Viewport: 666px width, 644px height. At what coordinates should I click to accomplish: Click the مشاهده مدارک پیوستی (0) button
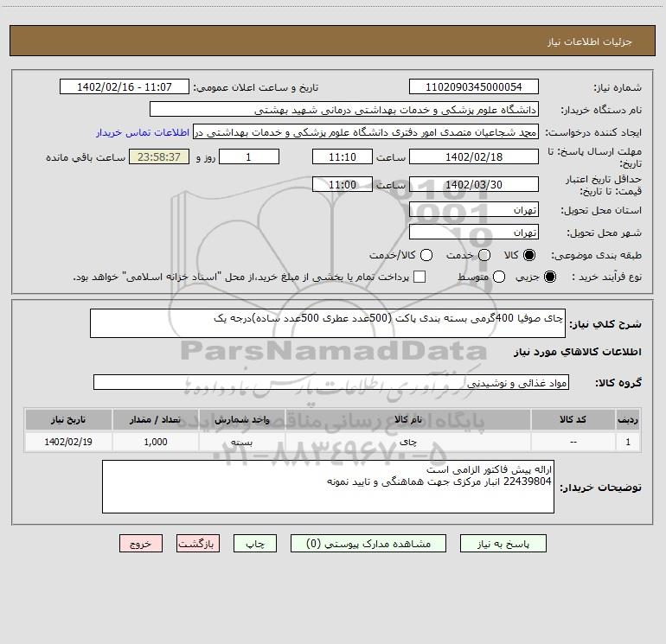click(x=368, y=544)
